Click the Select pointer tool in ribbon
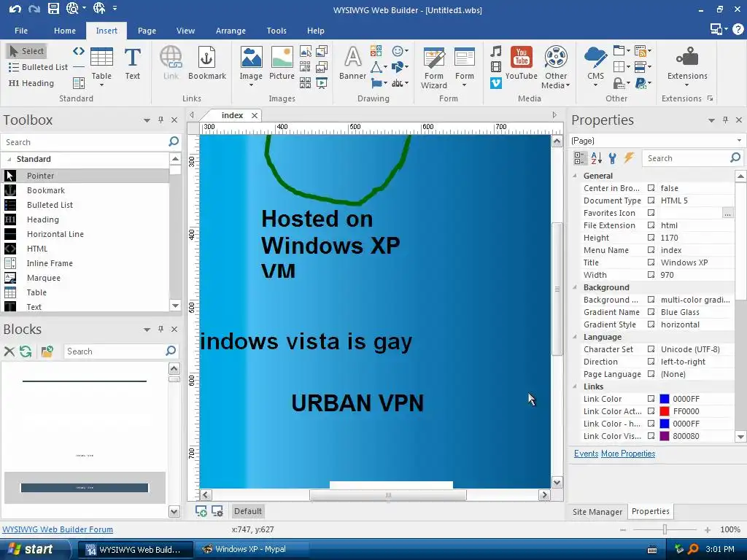This screenshot has width=747, height=560. [x=27, y=51]
